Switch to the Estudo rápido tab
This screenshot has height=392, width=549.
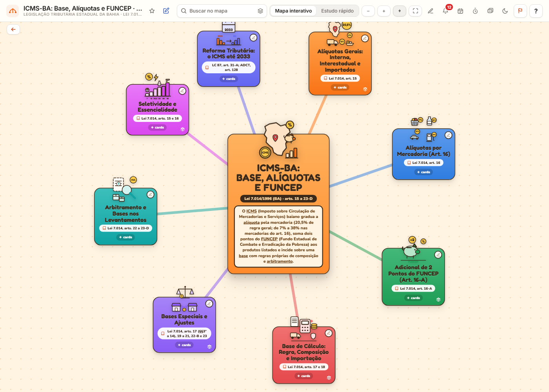[x=337, y=11]
